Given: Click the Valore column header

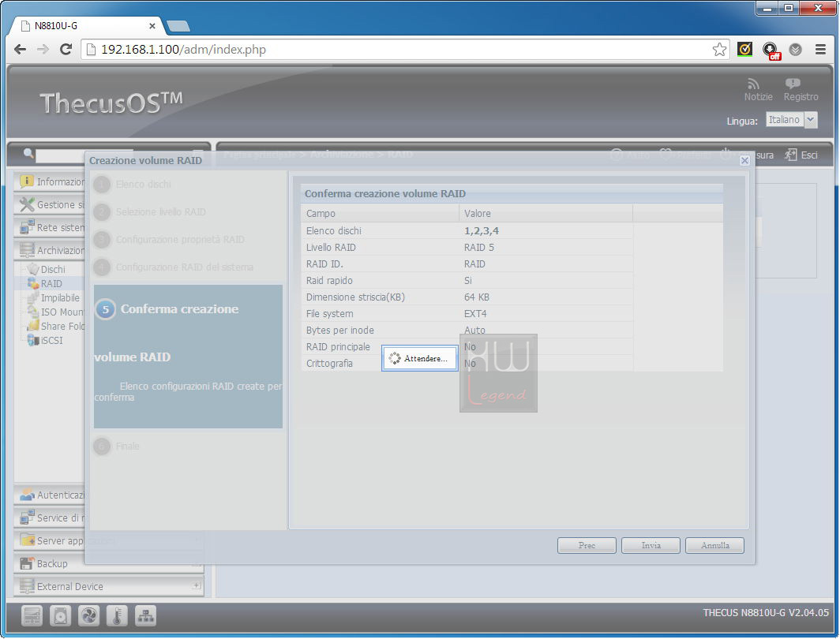Looking at the screenshot, I should pyautogui.click(x=546, y=214).
